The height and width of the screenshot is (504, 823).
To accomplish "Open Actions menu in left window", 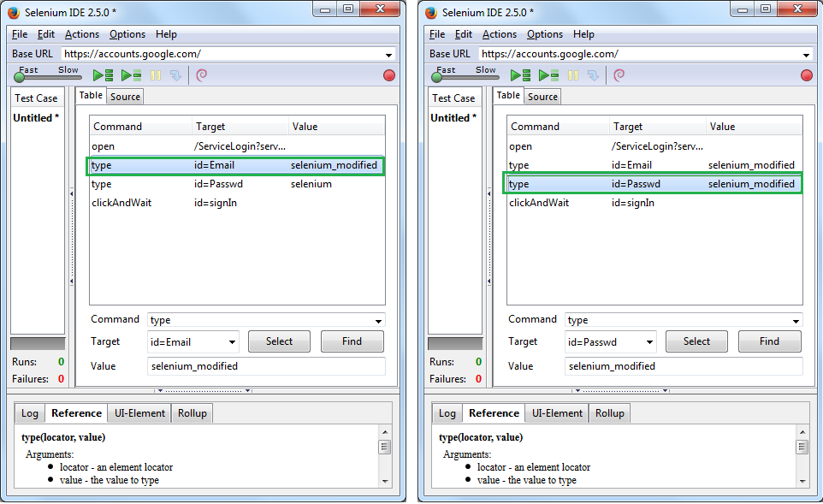I will point(82,34).
